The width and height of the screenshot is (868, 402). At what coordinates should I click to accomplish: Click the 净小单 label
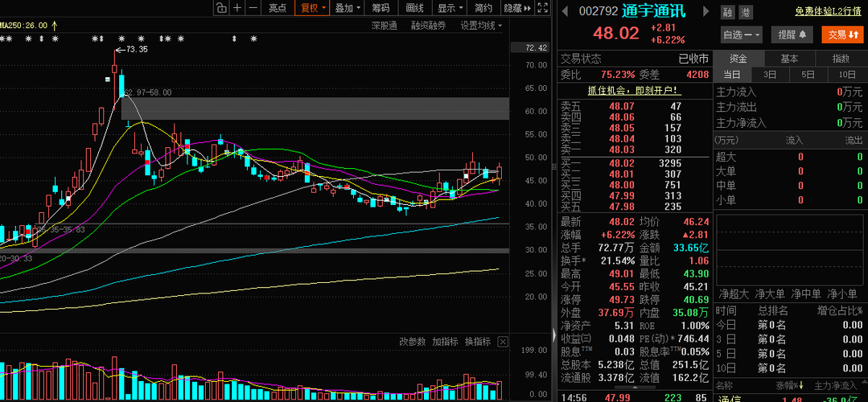(841, 293)
